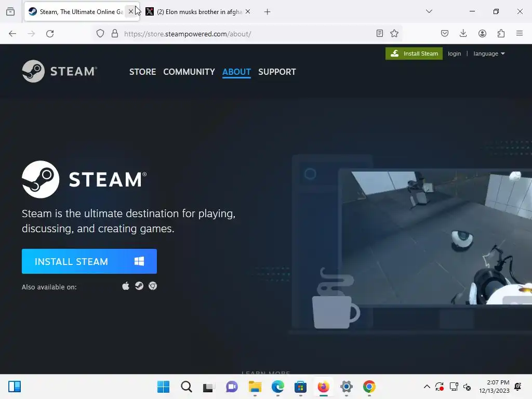
Task: Open the Firefox View tabs icon
Action: click(10, 11)
